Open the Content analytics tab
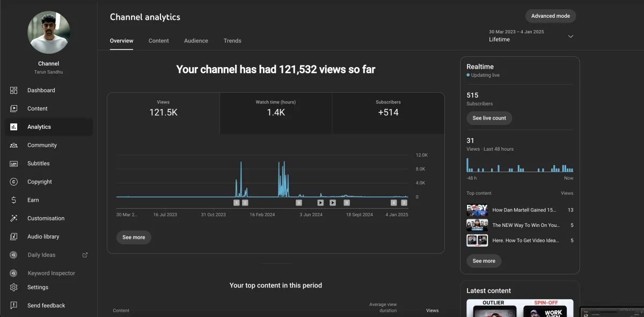The width and height of the screenshot is (644, 317). coord(158,41)
